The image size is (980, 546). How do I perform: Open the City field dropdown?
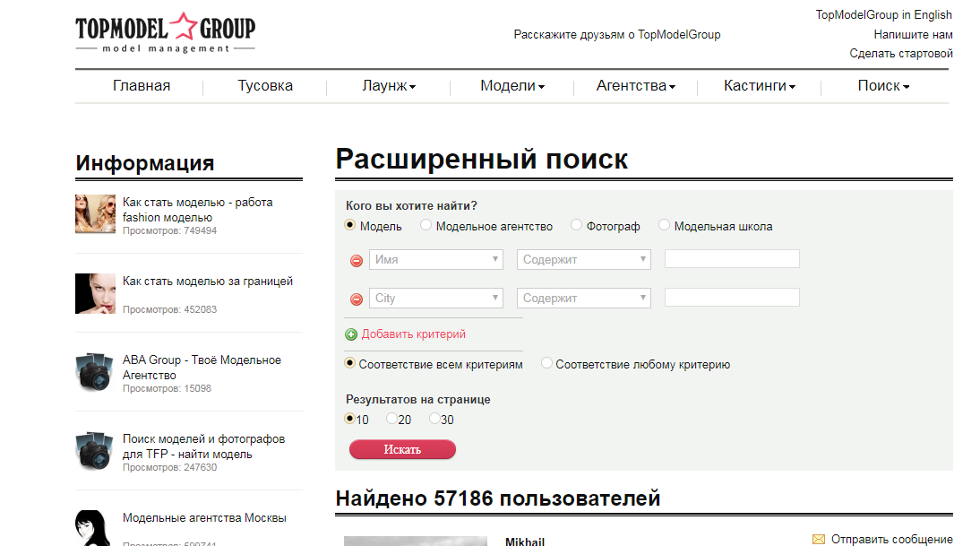coord(436,298)
